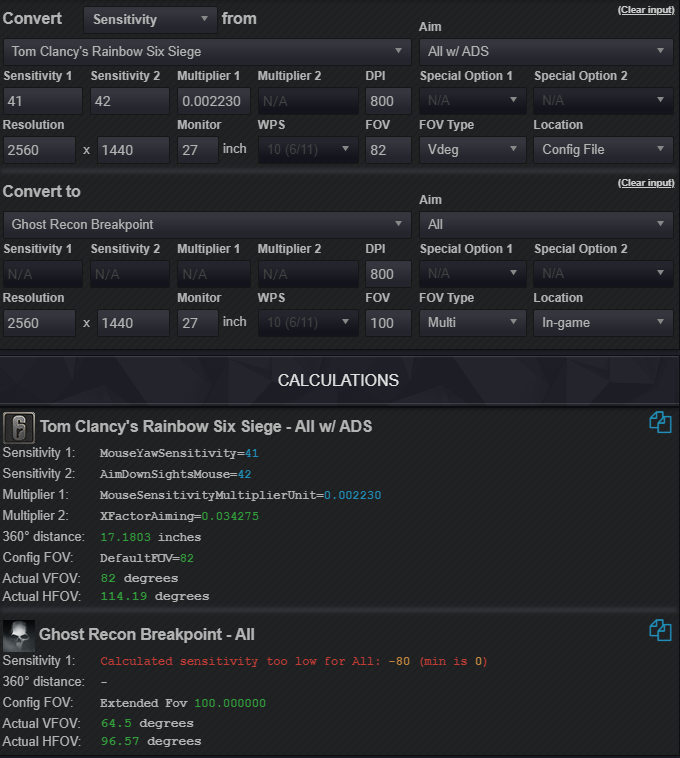Click source DPI field with 800
Viewport: 680px width, 758px height.
tap(388, 101)
